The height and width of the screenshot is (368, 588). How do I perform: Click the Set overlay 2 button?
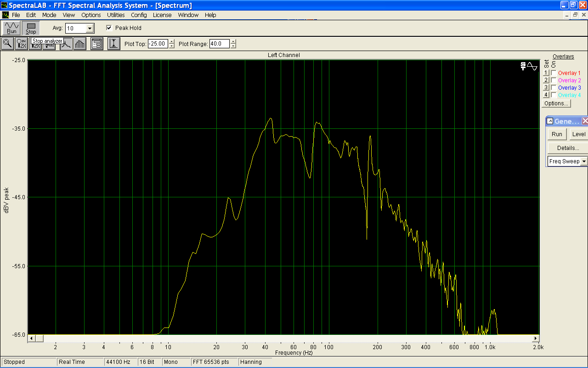[546, 80]
